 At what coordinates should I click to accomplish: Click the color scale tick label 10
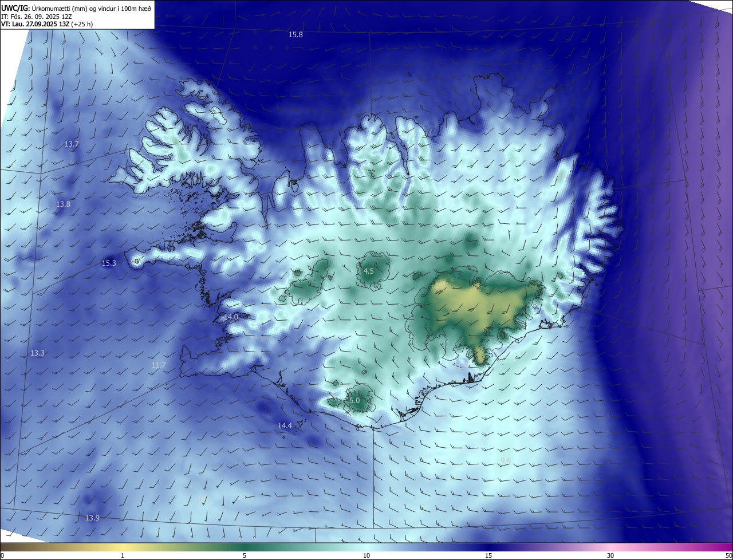point(366,555)
